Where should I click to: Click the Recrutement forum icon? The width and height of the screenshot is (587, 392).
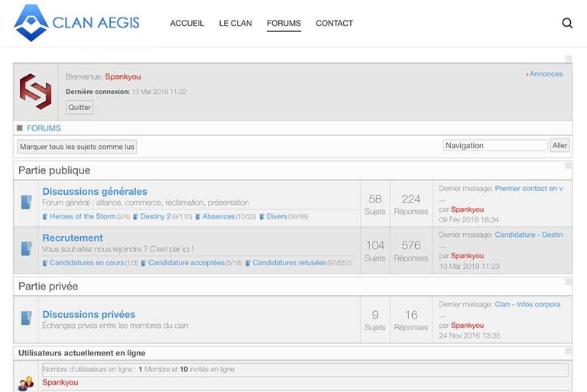pos(26,248)
